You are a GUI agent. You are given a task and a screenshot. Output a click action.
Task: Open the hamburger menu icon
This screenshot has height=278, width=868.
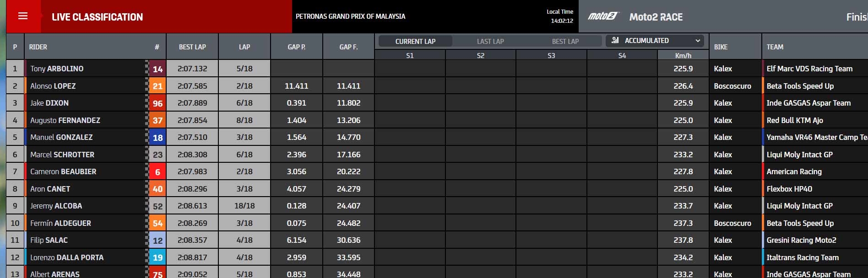(x=23, y=16)
